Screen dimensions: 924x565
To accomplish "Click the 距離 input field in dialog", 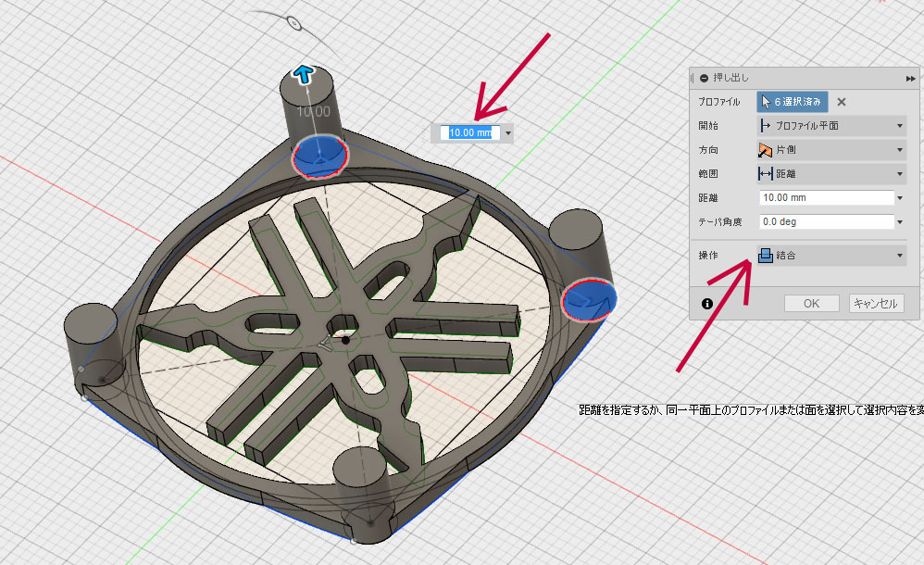I will [x=824, y=198].
